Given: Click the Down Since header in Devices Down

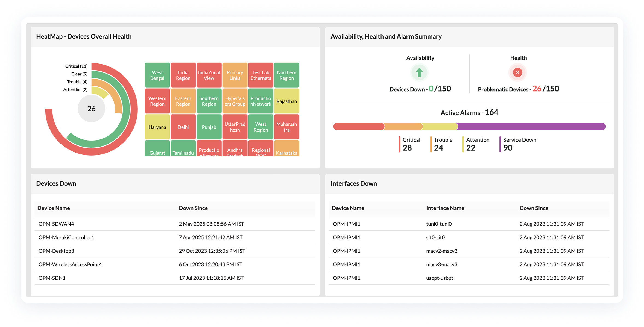Looking at the screenshot, I should tap(193, 208).
